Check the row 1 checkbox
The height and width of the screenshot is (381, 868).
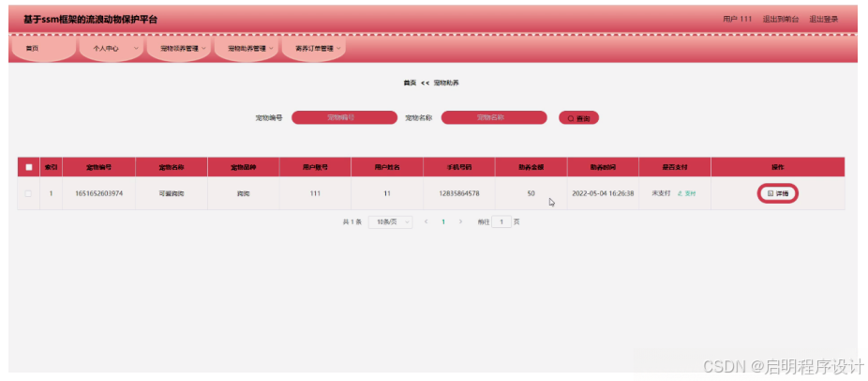coord(29,193)
